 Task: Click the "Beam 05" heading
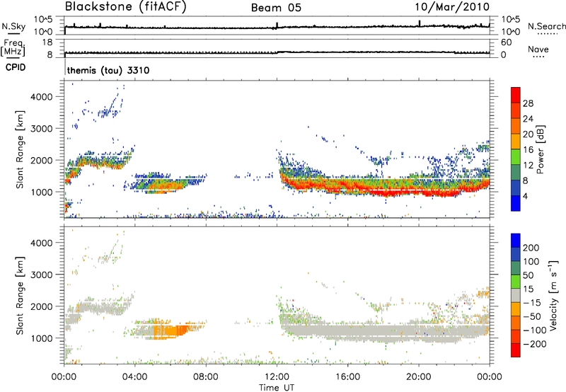tap(276, 8)
